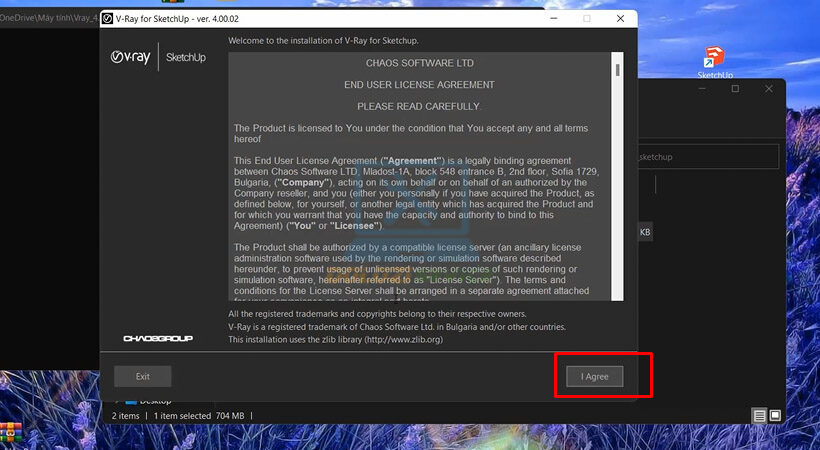The height and width of the screenshot is (450, 820).
Task: Click the V-Ray logo in sidebar
Action: click(132, 58)
